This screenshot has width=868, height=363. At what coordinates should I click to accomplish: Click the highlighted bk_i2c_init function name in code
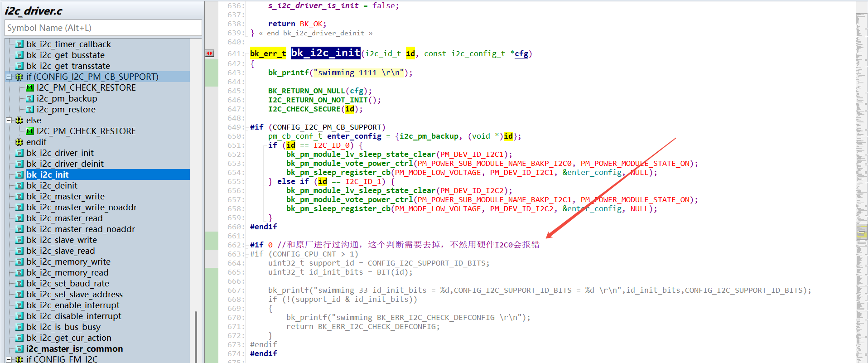tap(325, 53)
